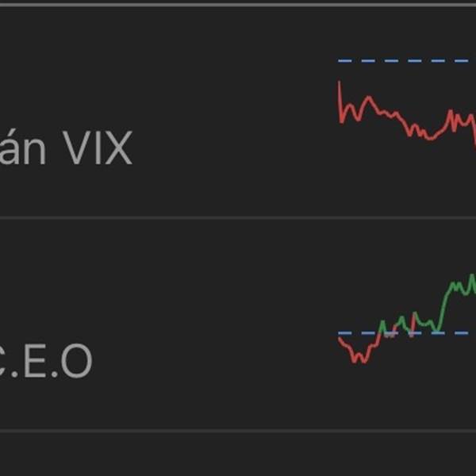Click the lowest trough of the VIX chart
476x476 pixels.
coord(429,138)
